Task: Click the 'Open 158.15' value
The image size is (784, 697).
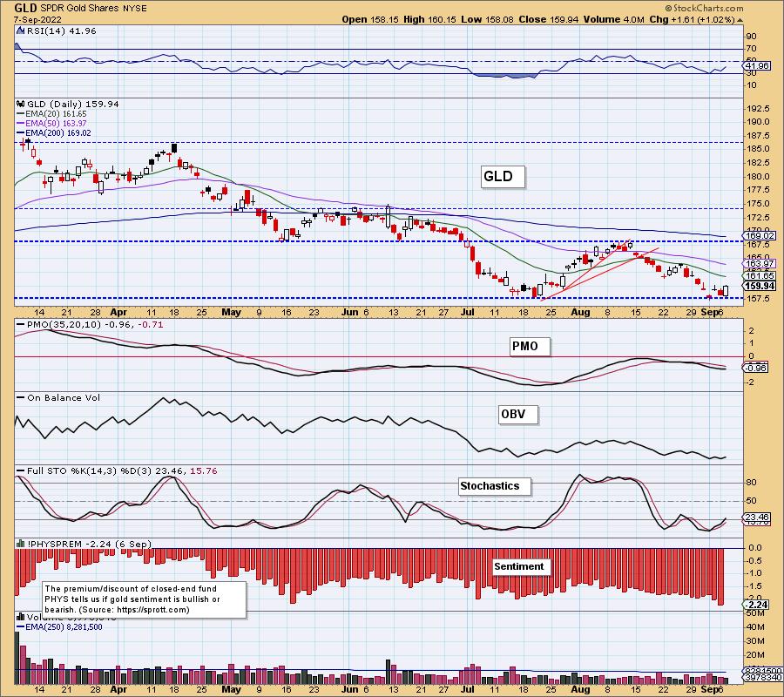Action: point(370,19)
